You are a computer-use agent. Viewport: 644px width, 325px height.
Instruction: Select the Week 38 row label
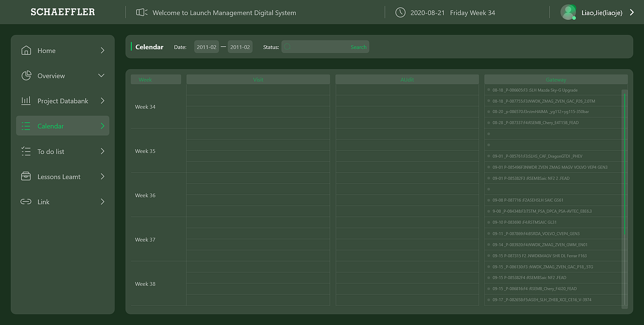point(145,284)
